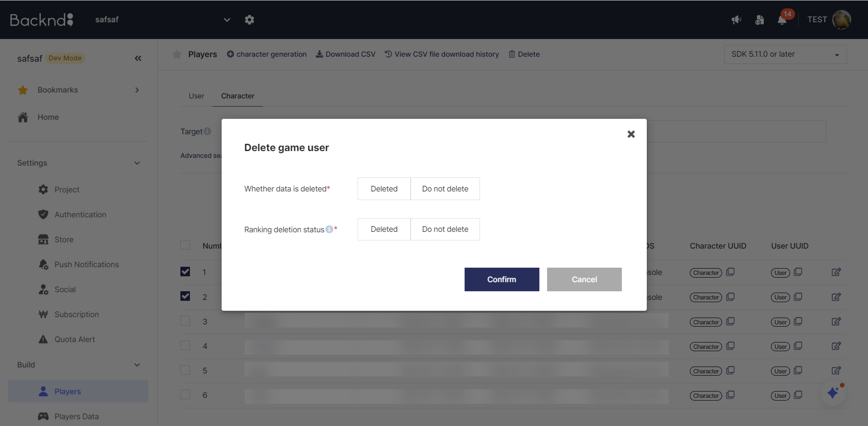Check the row 4 checkbox
Image resolution: width=868 pixels, height=426 pixels.
(x=185, y=345)
